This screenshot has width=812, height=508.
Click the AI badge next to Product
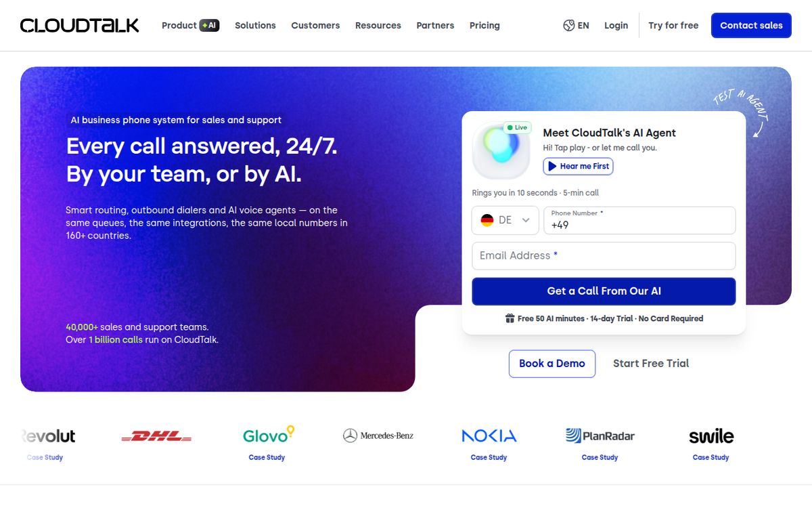209,25
